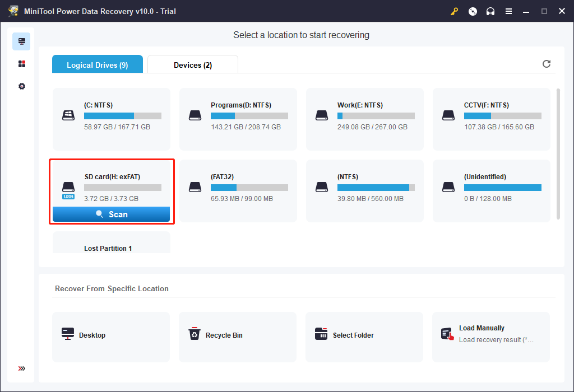Image resolution: width=574 pixels, height=392 pixels.
Task: Click the Load Manually icon
Action: point(447,334)
